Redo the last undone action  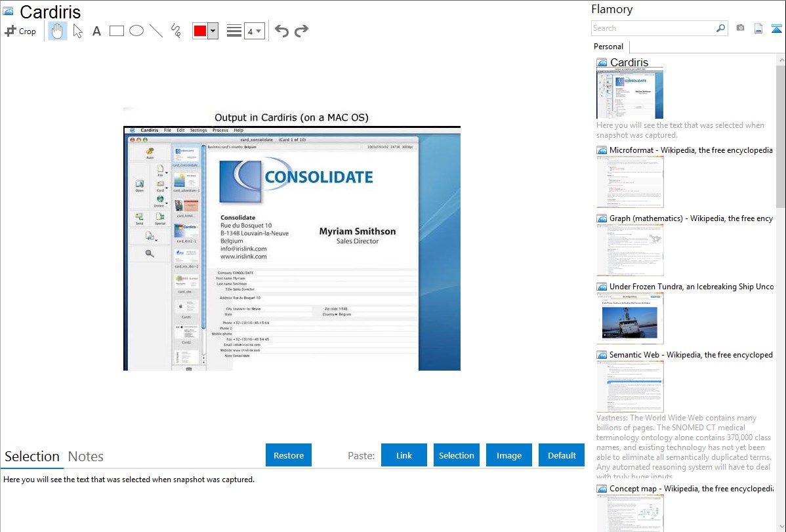[301, 31]
